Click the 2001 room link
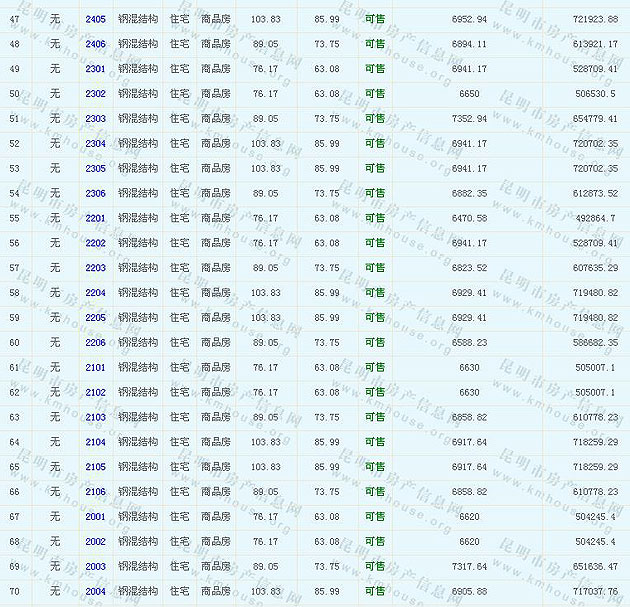 tap(95, 517)
